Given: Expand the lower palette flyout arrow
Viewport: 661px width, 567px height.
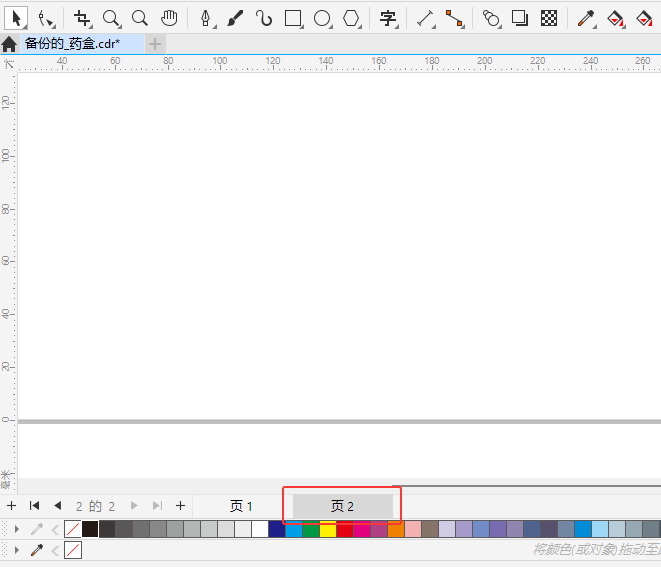Looking at the screenshot, I should (x=16, y=550).
